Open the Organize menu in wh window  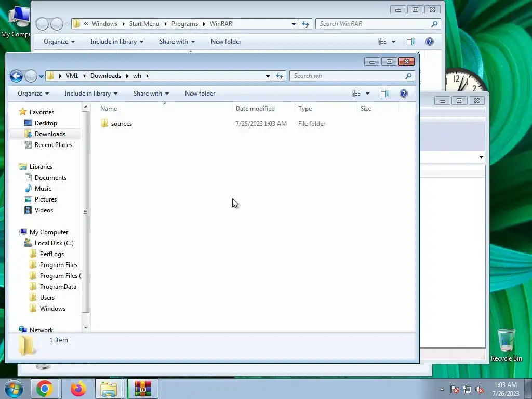(x=33, y=94)
